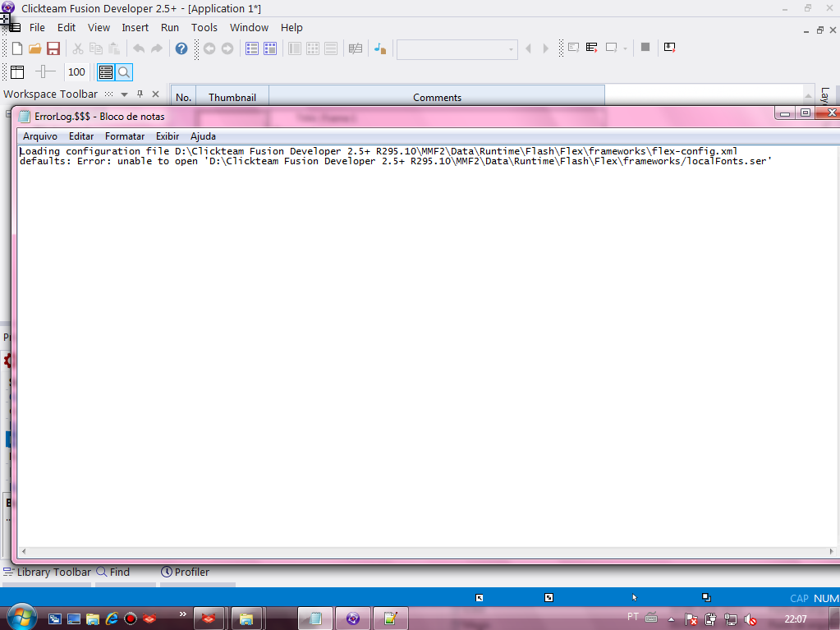Image resolution: width=840 pixels, height=630 pixels.
Task: Open the Event Editor icon
Action: point(313,48)
